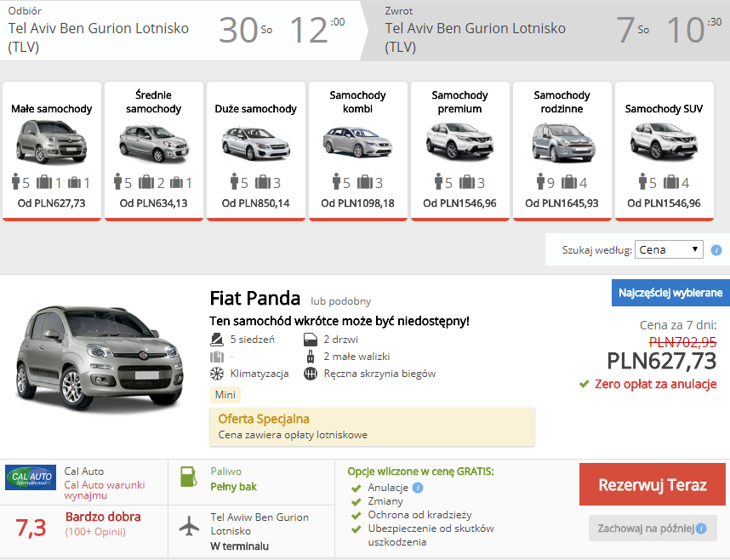Click the info icon on Zachowaj na później
This screenshot has width=730, height=560.
pyautogui.click(x=701, y=529)
